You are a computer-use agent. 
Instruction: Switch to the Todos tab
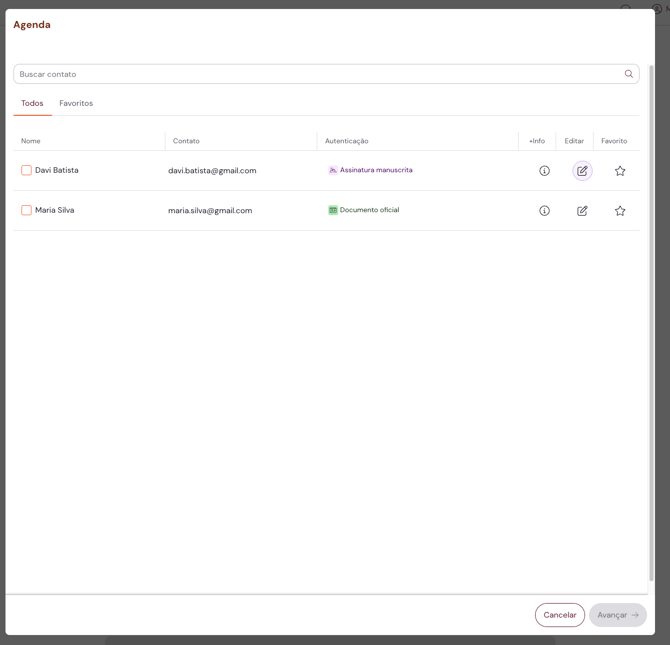pos(32,103)
